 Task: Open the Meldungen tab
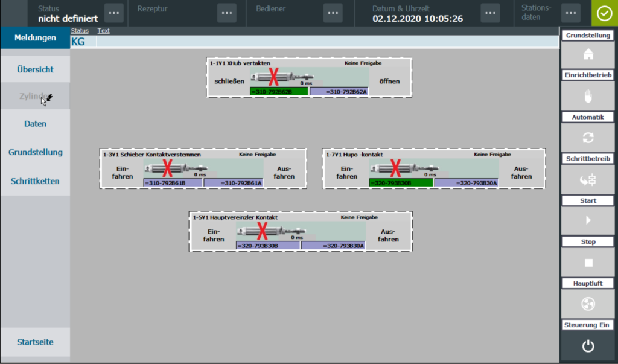tap(35, 38)
